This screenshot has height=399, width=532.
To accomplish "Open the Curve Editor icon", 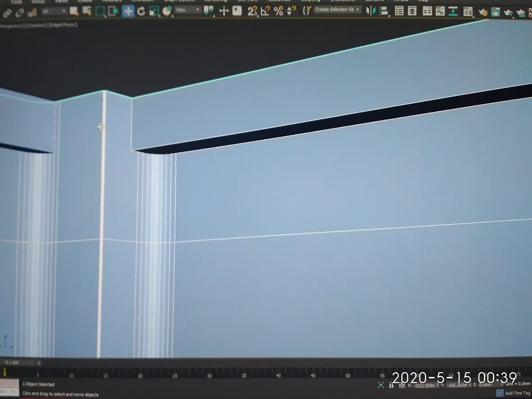I will coord(440,12).
